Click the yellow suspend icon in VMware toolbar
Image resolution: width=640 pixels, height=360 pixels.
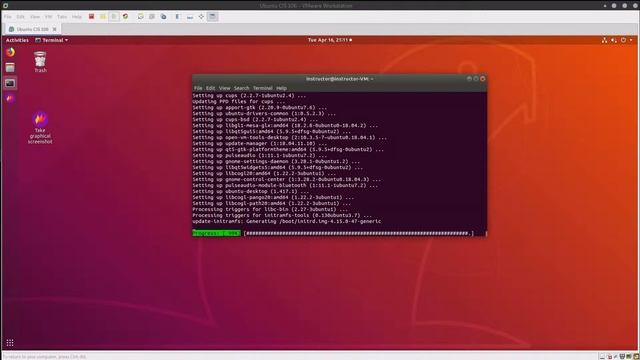point(103,17)
